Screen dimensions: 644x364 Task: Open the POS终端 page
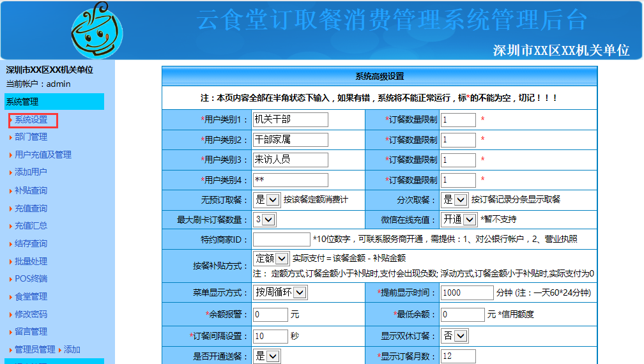click(31, 278)
